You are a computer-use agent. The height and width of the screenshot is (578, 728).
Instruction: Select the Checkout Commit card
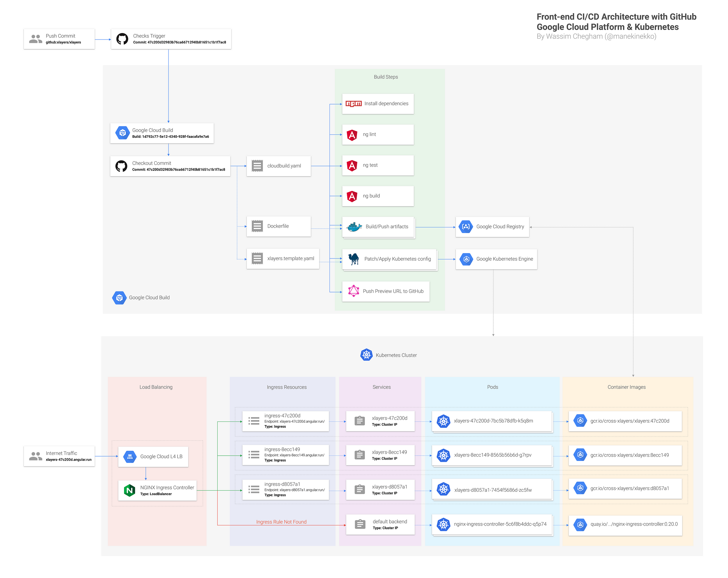tap(170, 166)
